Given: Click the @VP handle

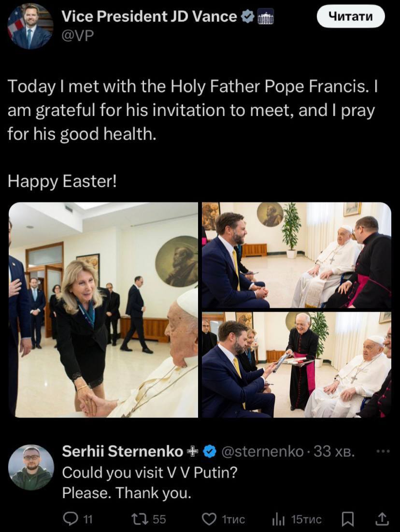Looking at the screenshot, I should coord(77,35).
